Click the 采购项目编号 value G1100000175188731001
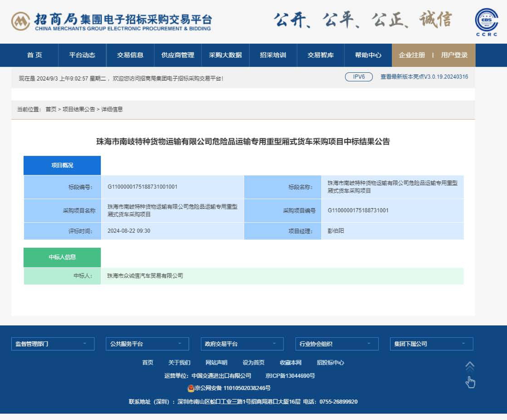507x420 pixels. (358, 210)
